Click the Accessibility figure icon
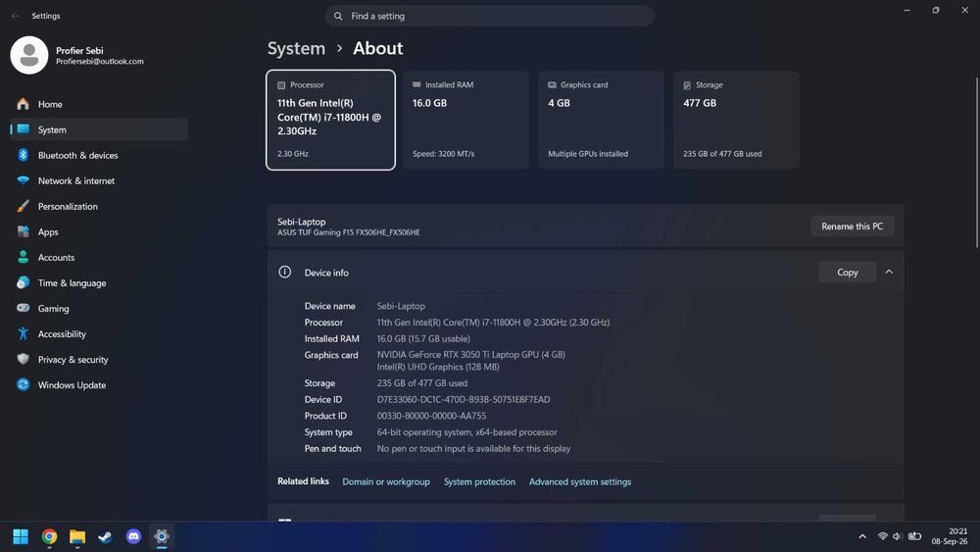980x552 pixels. (x=24, y=333)
